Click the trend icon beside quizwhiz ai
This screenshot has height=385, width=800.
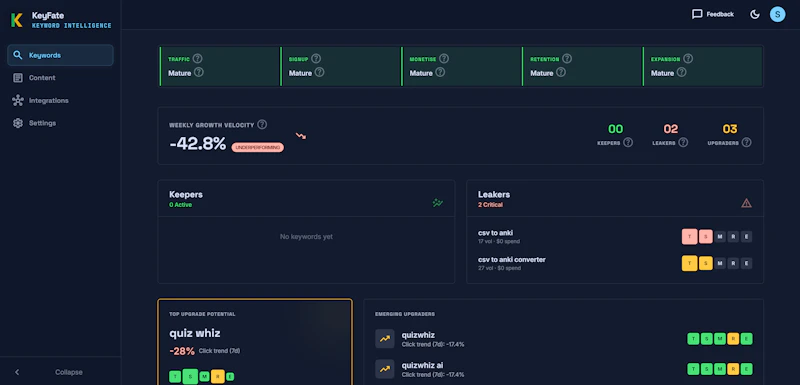385,369
